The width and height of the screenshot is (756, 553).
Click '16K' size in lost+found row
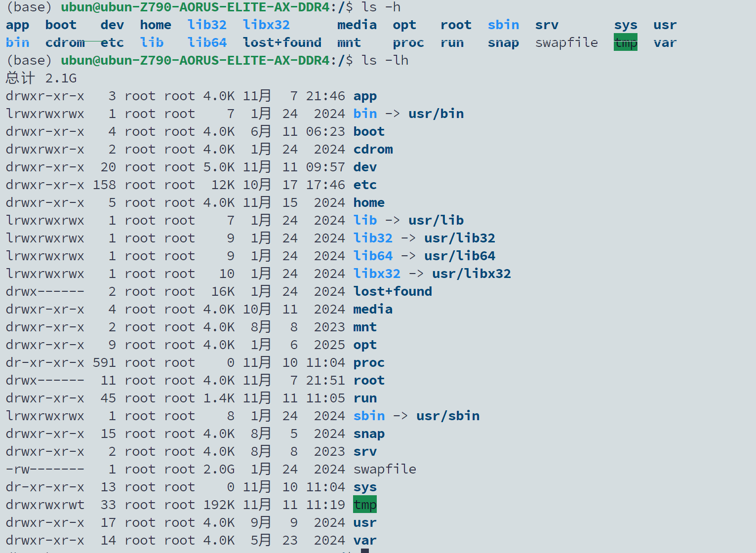tap(223, 291)
